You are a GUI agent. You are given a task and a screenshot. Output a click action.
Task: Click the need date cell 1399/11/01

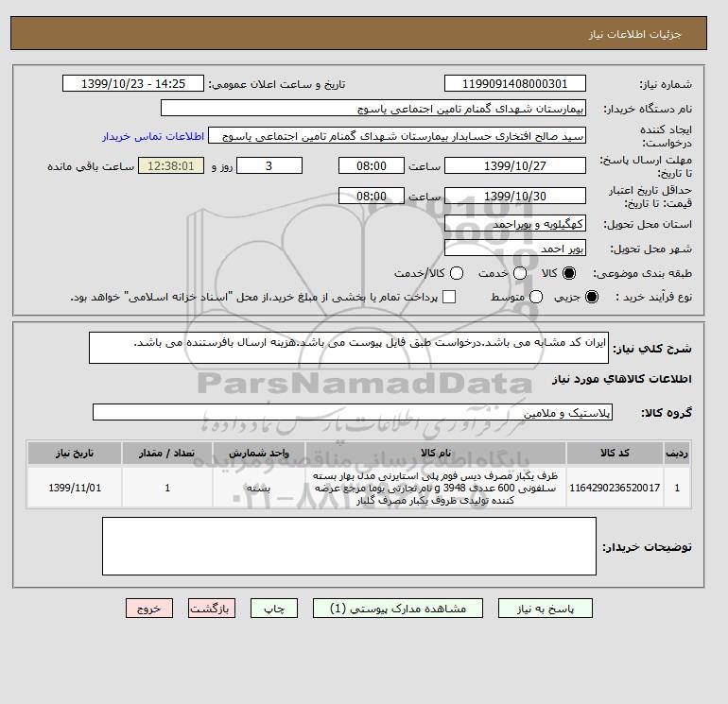coord(75,488)
